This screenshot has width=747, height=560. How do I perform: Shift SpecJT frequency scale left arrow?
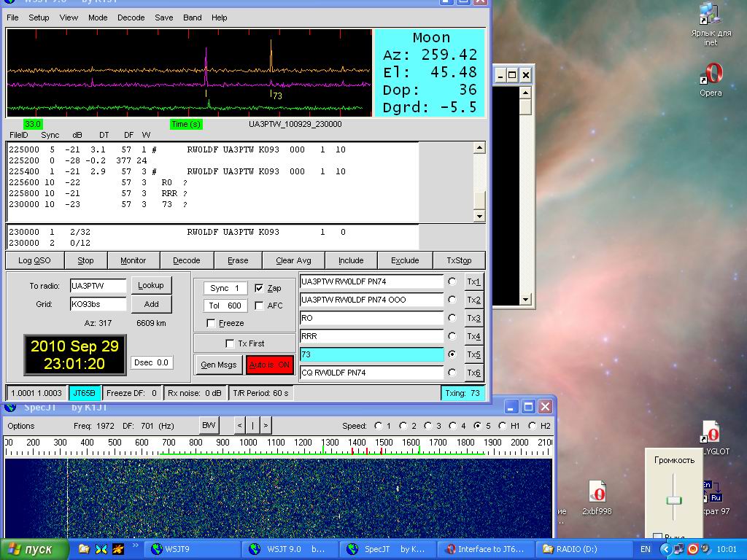(x=239, y=425)
